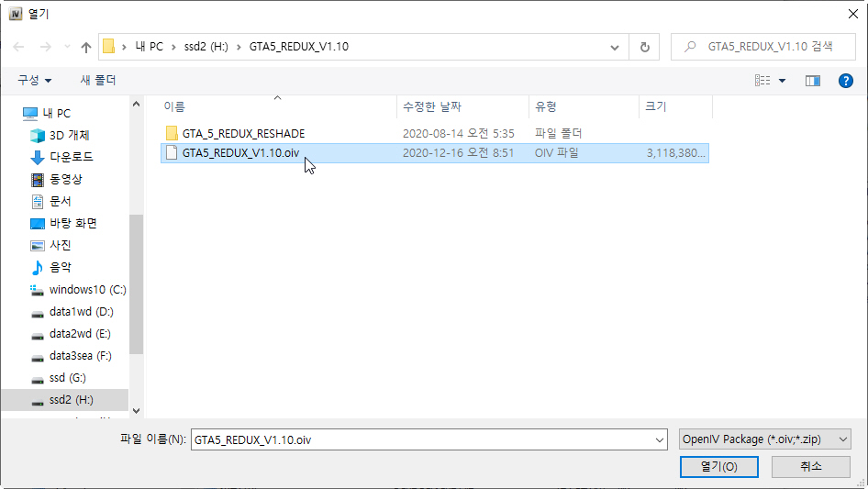
Task: Go back using the back arrow
Action: pos(18,47)
